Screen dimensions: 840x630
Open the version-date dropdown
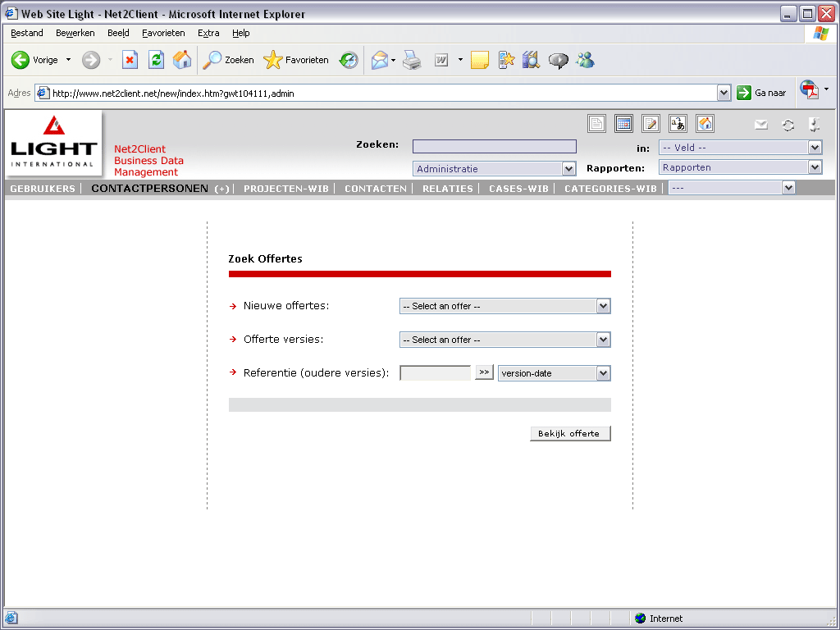click(x=555, y=373)
